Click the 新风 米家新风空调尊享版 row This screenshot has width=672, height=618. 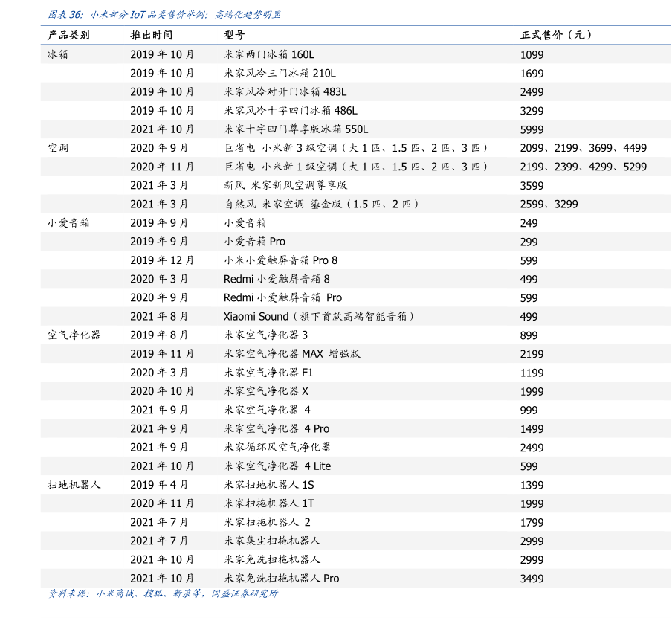coord(285,185)
